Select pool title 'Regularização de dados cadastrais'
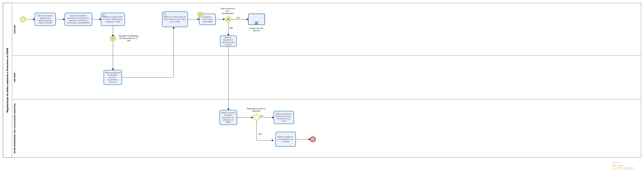The image size is (644, 184). (x=7, y=80)
